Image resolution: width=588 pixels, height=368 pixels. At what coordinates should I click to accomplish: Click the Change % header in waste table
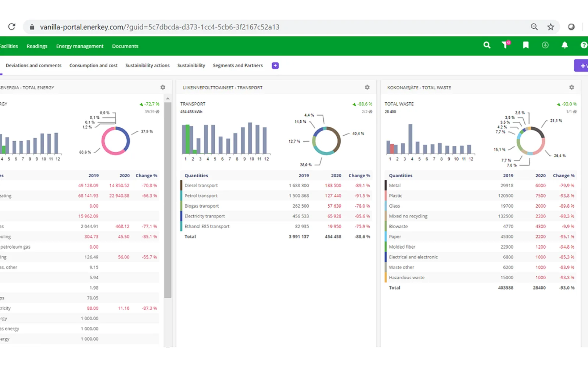(x=564, y=176)
